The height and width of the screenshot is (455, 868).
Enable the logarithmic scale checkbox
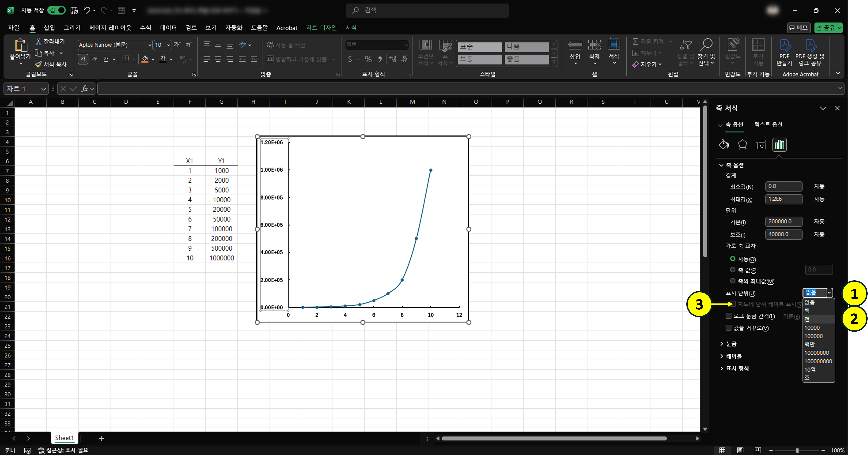(x=729, y=316)
